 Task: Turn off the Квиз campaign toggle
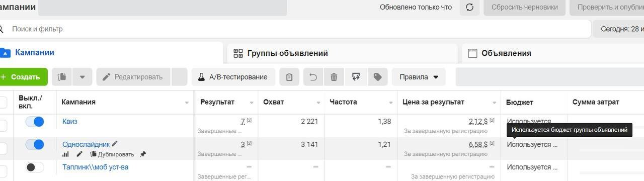tap(35, 122)
